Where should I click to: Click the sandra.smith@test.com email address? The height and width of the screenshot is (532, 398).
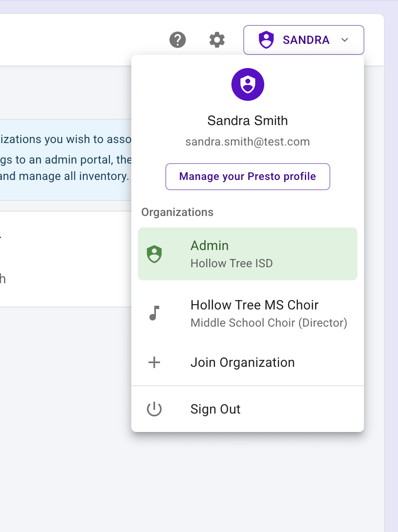[x=247, y=142]
